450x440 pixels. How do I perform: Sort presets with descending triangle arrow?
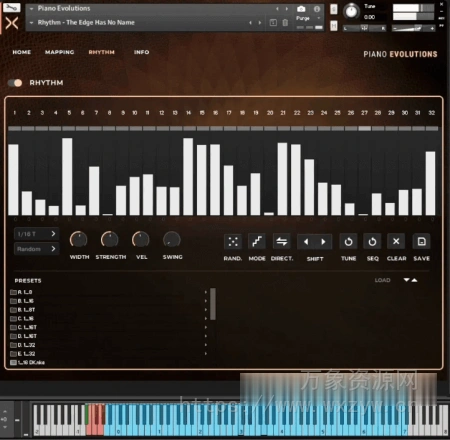tap(406, 280)
